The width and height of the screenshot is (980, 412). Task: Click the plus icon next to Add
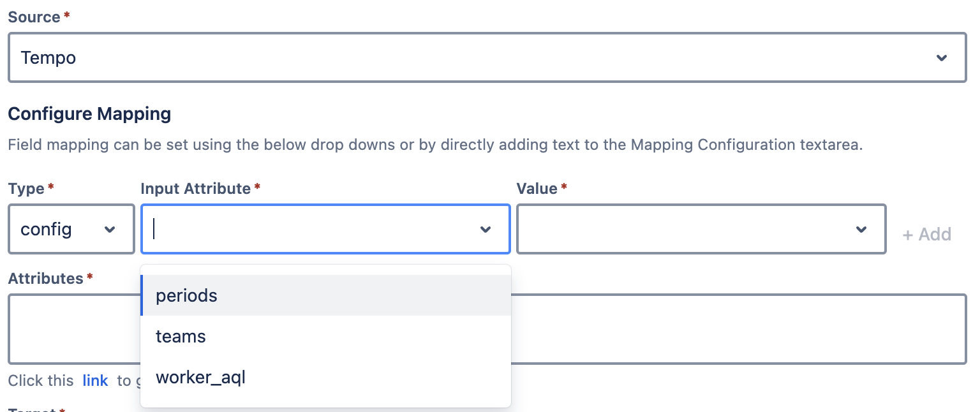[x=909, y=235]
